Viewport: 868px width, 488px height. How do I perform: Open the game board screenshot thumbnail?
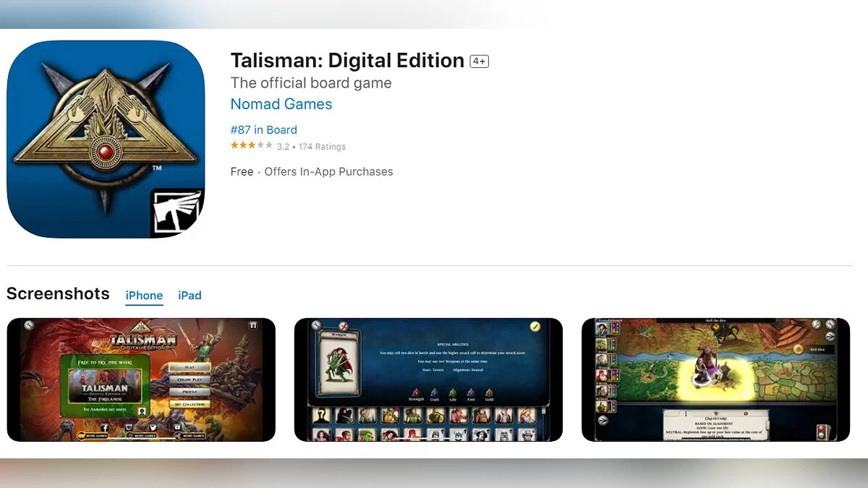pyautogui.click(x=716, y=380)
